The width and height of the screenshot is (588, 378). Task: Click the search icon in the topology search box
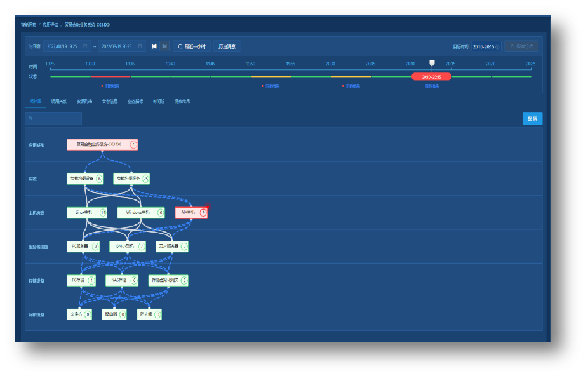tap(30, 119)
